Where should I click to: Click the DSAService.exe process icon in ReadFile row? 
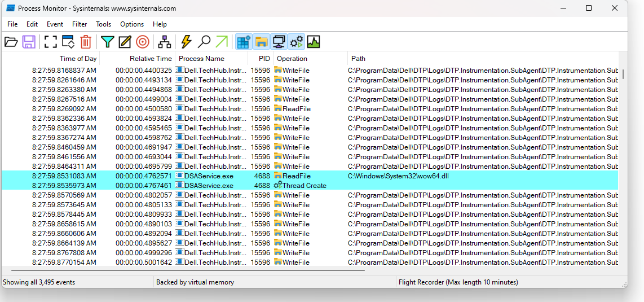click(x=180, y=176)
